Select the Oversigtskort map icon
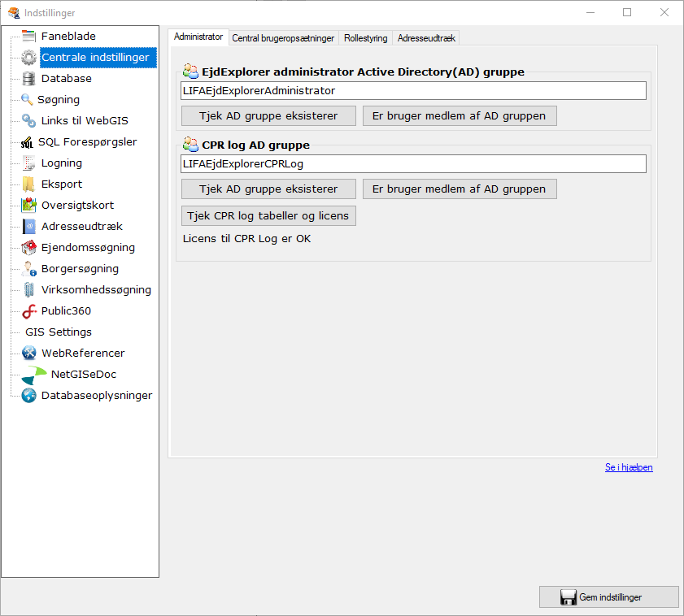The image size is (684, 616). 29,206
